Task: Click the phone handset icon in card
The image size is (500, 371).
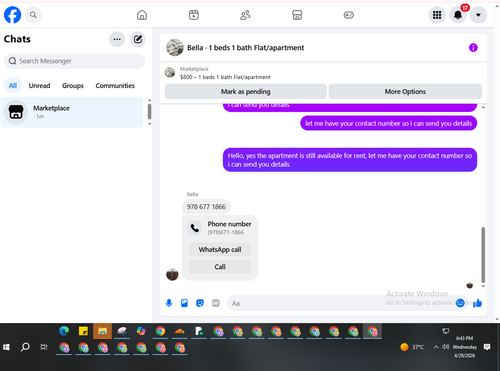Action: [x=195, y=228]
